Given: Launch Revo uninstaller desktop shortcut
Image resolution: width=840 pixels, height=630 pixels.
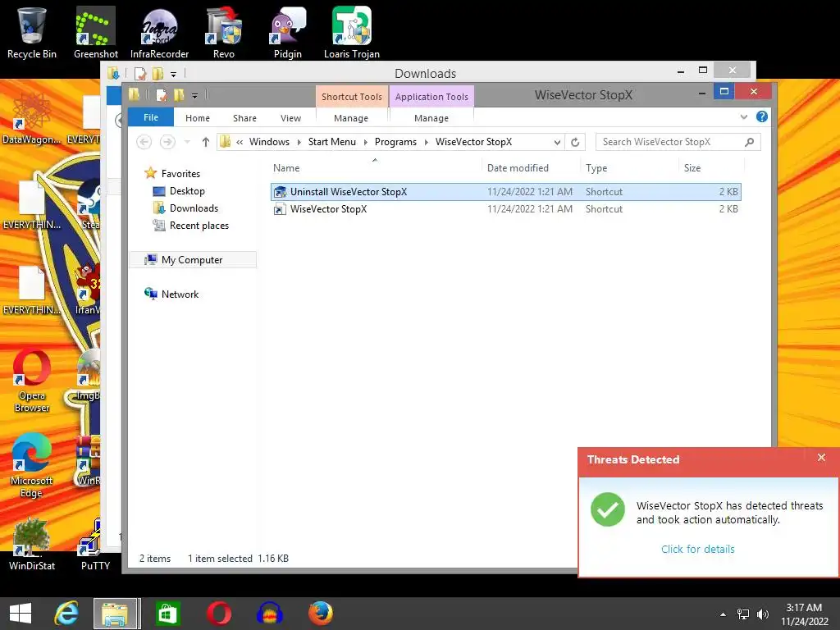Looking at the screenshot, I should point(224,32).
